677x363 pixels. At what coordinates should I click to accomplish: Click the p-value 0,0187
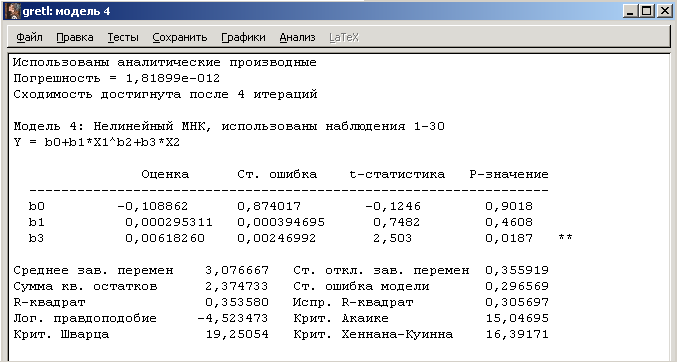[x=509, y=238]
